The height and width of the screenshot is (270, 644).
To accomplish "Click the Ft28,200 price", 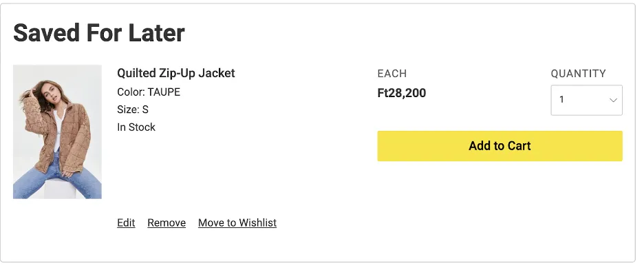I will (x=402, y=93).
